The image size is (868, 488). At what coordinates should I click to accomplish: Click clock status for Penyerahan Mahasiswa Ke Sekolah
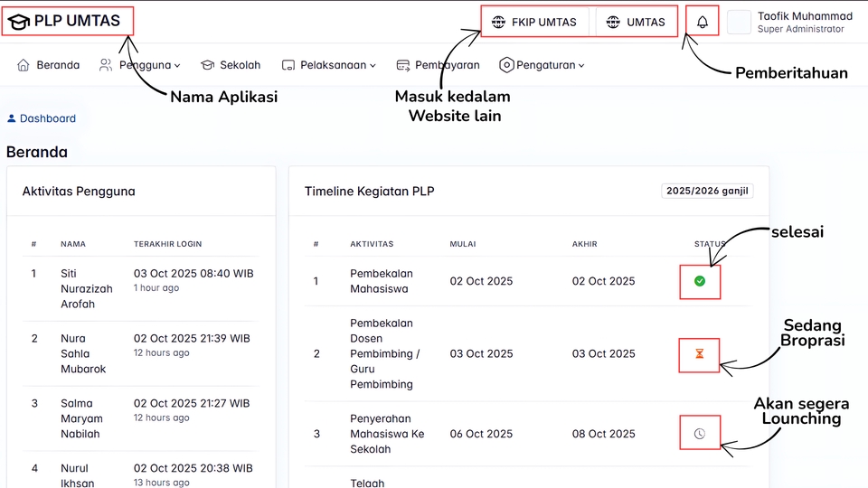coord(700,434)
